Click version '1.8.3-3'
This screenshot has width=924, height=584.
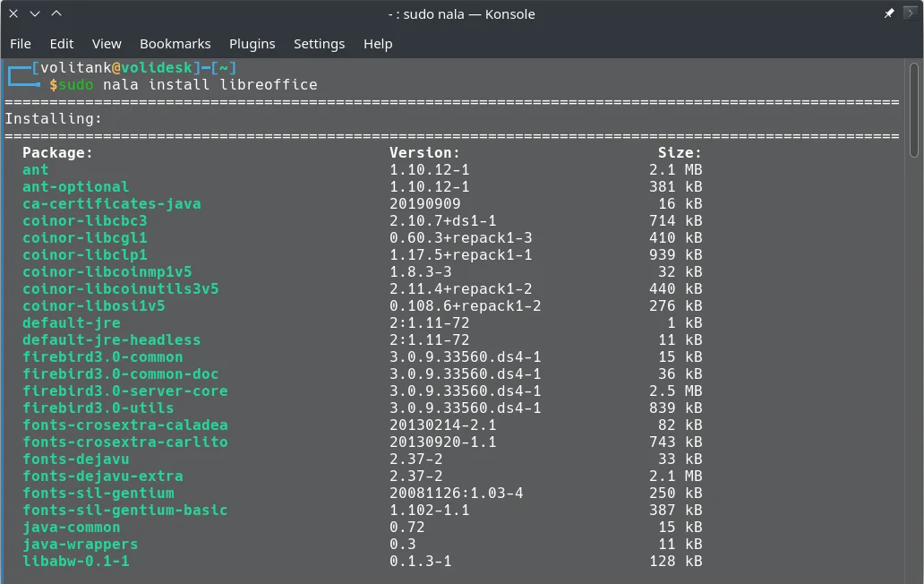click(420, 272)
